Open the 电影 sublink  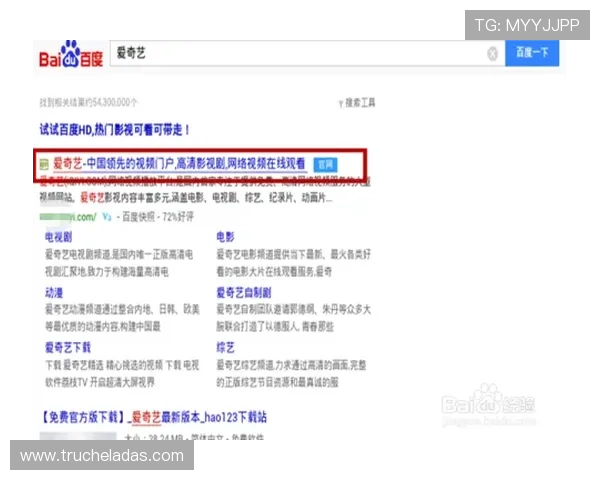point(225,237)
